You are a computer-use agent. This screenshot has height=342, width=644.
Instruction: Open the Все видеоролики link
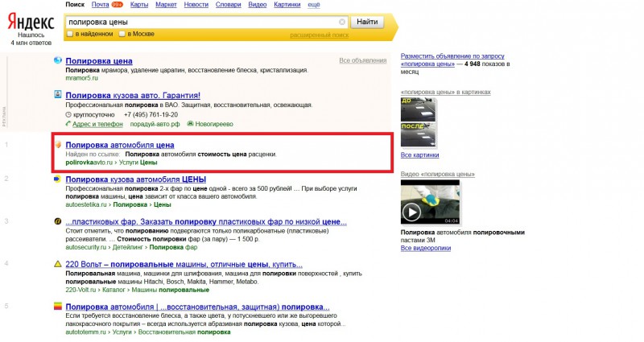pos(426,248)
